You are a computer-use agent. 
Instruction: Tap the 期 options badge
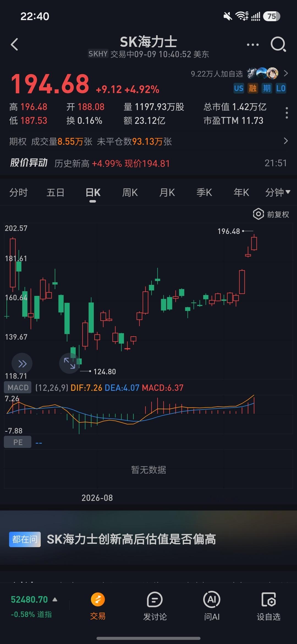pyautogui.click(x=266, y=88)
